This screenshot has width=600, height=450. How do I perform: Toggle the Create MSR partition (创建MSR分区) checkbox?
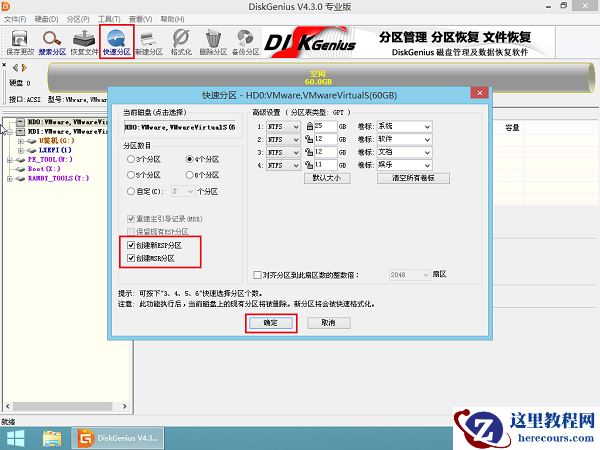point(131,258)
